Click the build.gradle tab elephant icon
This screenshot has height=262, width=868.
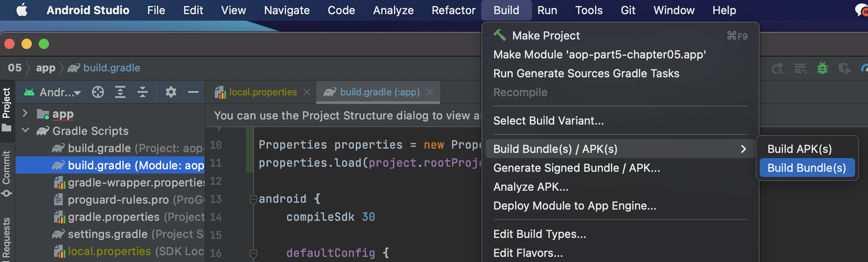point(330,92)
